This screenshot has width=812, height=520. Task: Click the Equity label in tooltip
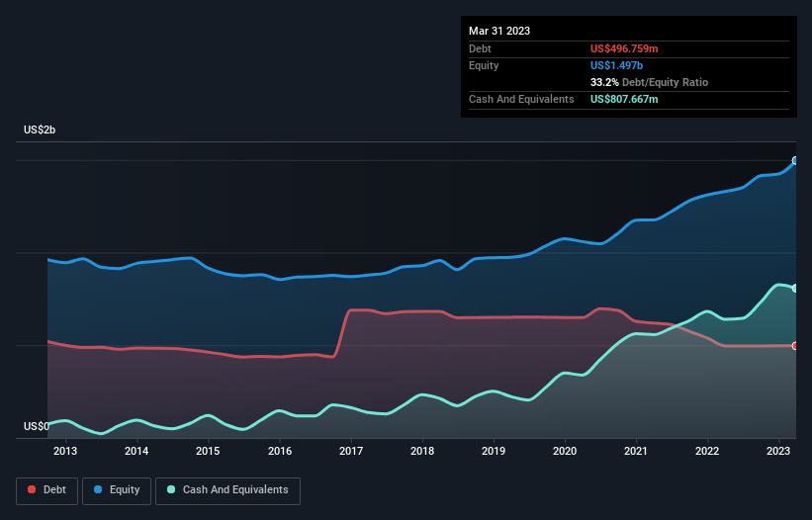pos(484,65)
